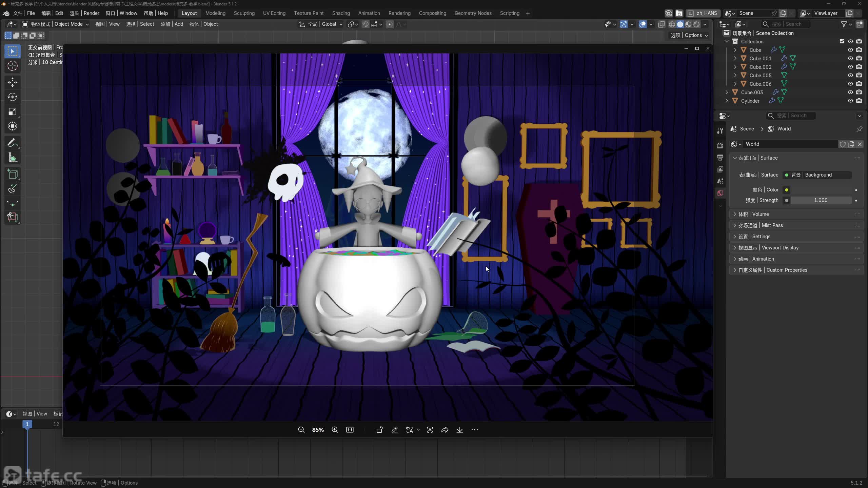
Task: Choose the Annotate tool
Action: 13,143
